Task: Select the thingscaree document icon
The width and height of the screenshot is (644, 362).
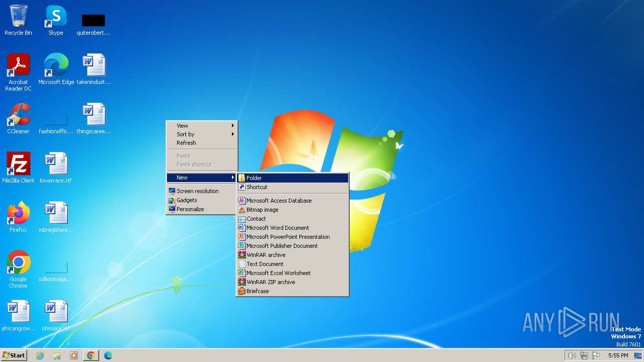Action: (x=94, y=119)
